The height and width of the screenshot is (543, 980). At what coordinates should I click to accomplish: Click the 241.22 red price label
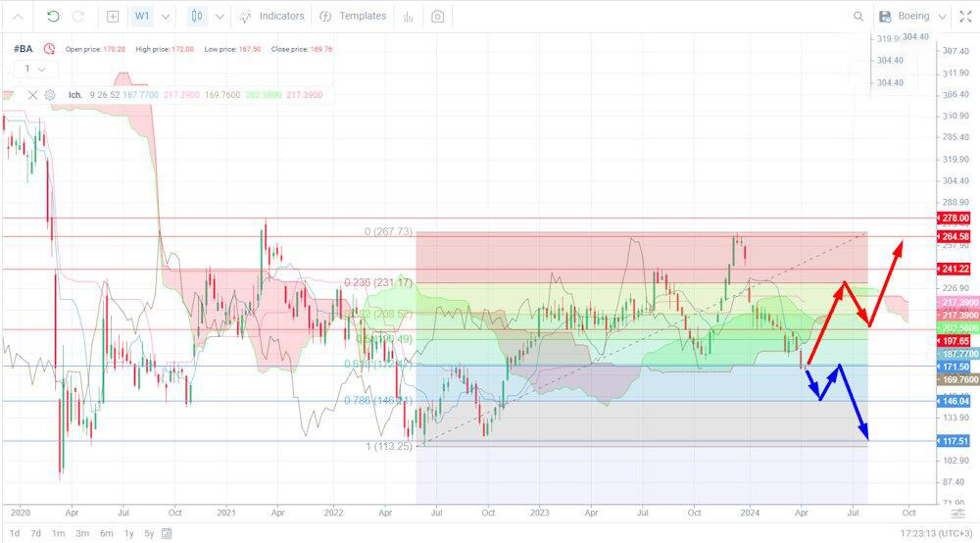955,269
